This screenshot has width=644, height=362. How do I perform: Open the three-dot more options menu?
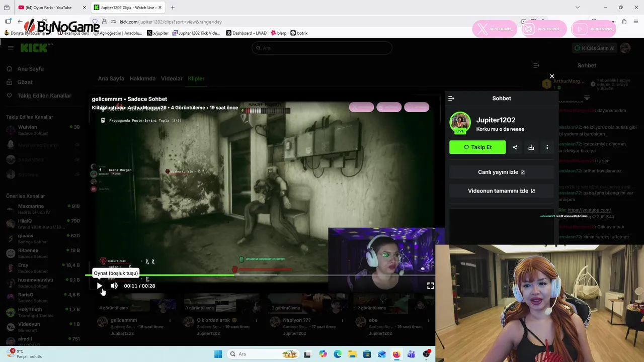click(547, 147)
